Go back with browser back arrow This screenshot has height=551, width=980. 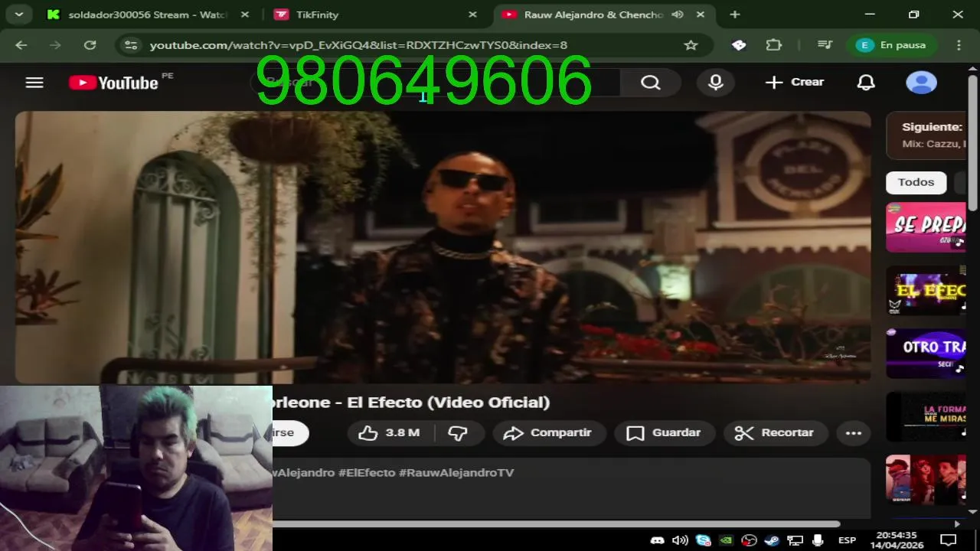click(x=21, y=45)
